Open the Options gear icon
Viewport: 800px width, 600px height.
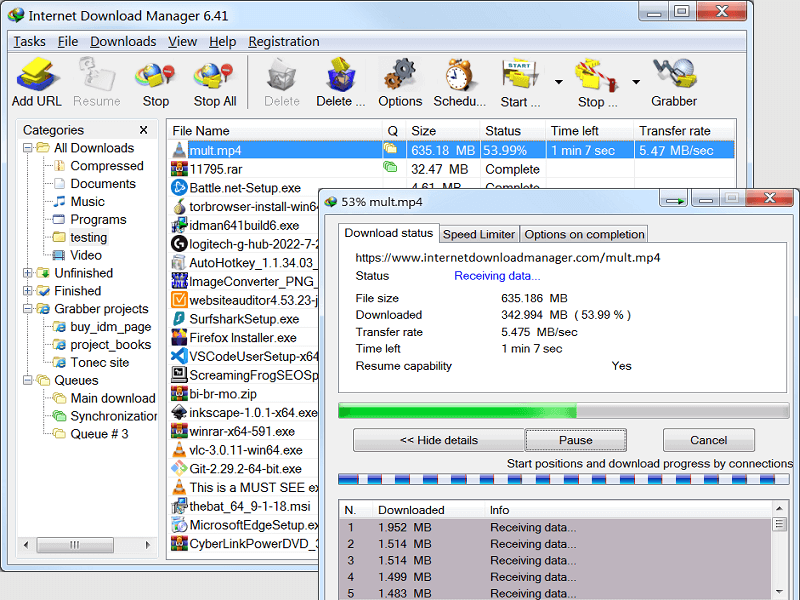coord(399,75)
